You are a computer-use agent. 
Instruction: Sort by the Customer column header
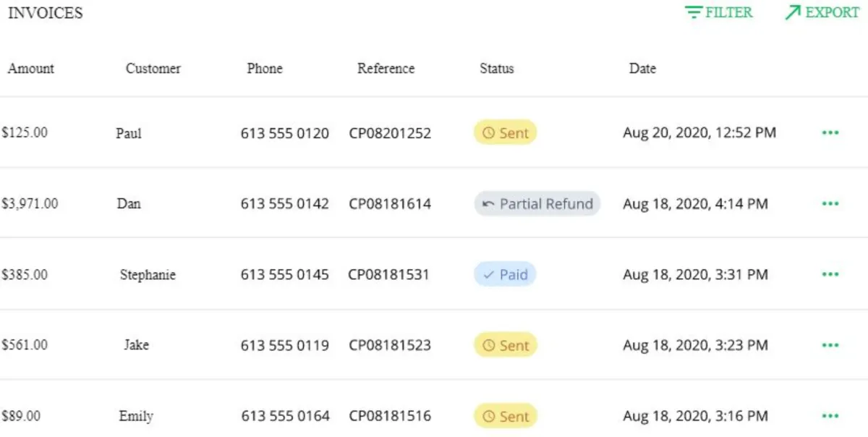[x=153, y=69]
